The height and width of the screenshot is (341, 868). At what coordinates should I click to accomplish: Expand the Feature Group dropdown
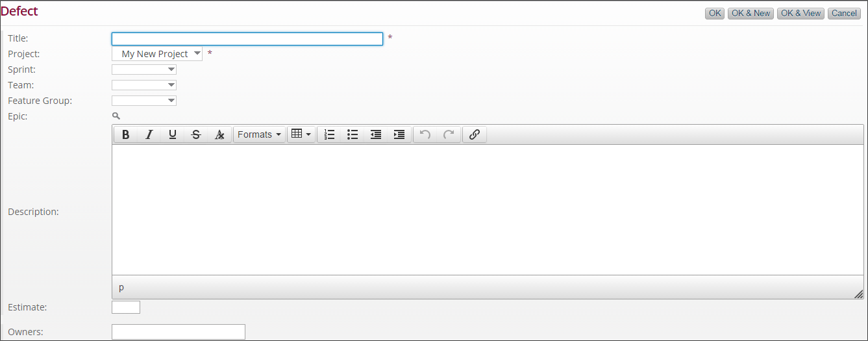144,101
